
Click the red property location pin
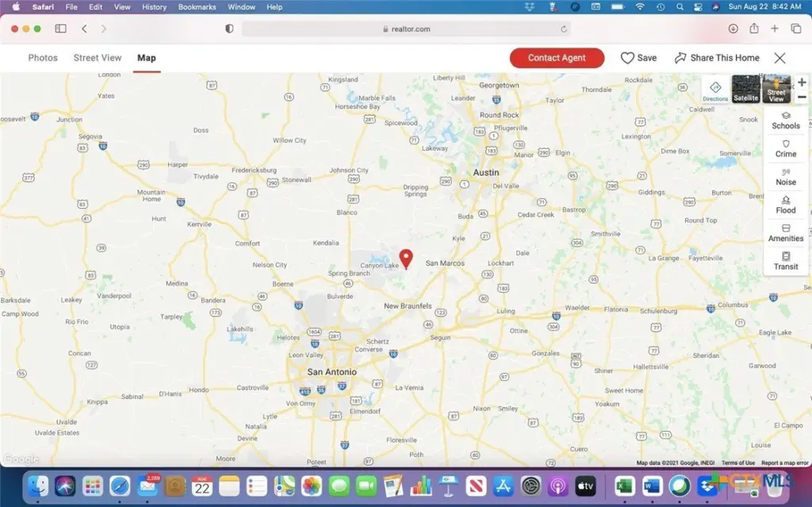coord(406,259)
